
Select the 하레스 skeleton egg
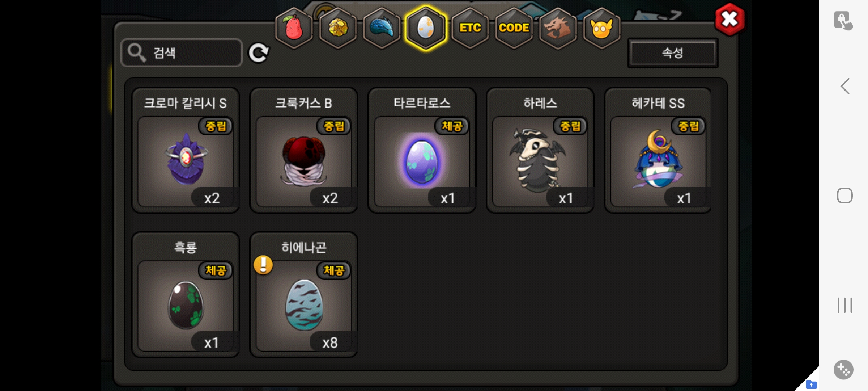(x=540, y=150)
